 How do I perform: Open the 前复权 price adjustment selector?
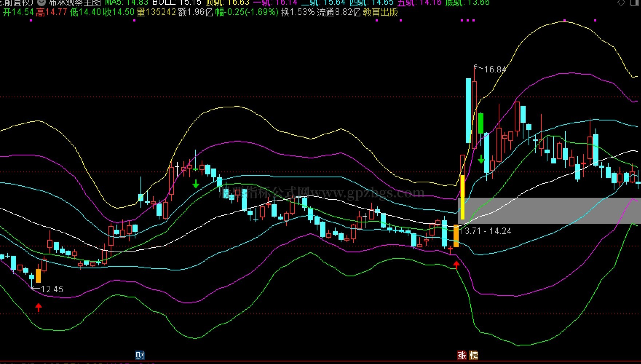(16, 3)
